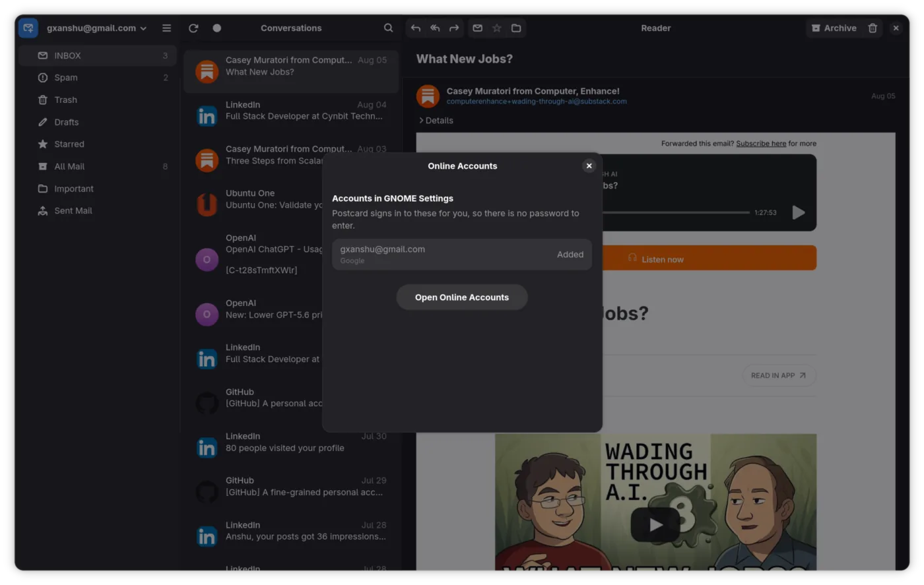Open GitHub email dated Jul 29

[292, 491]
